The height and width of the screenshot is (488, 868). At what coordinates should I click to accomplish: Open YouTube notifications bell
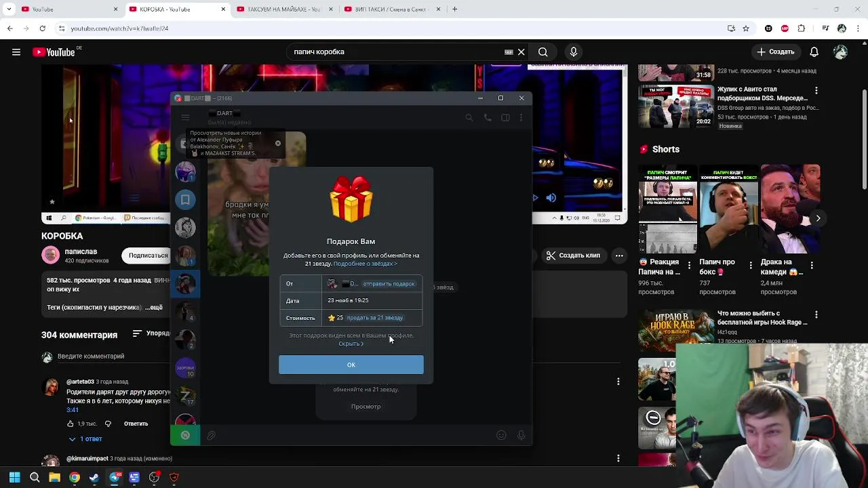(814, 52)
